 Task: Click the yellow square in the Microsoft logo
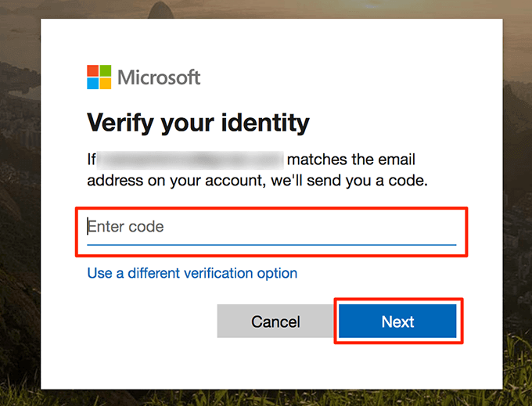106,84
